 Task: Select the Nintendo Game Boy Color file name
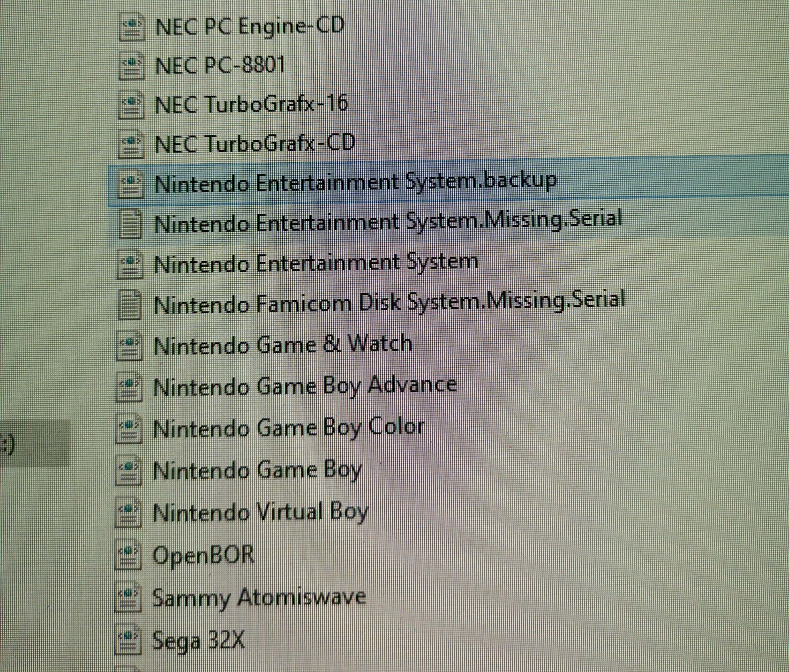[x=288, y=428]
